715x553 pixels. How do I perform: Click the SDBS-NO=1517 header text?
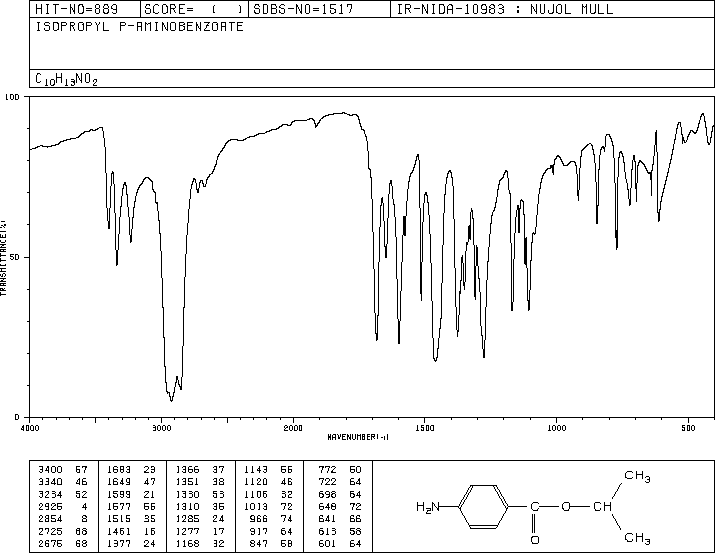303,9
